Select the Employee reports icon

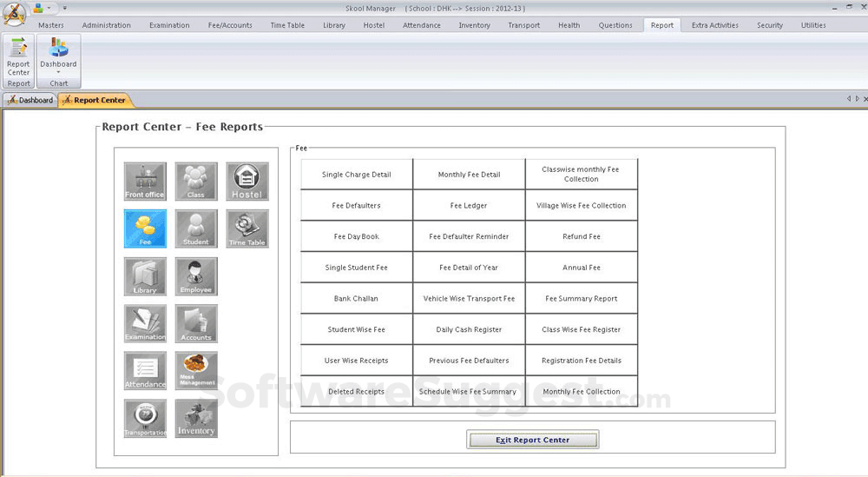tap(196, 276)
